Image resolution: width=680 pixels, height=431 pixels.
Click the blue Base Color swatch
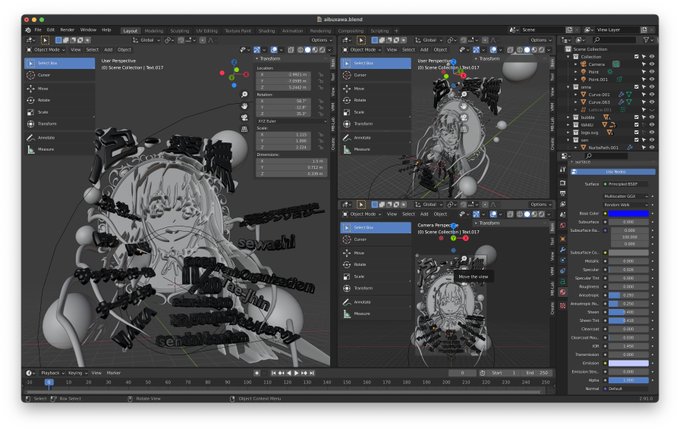click(x=628, y=213)
